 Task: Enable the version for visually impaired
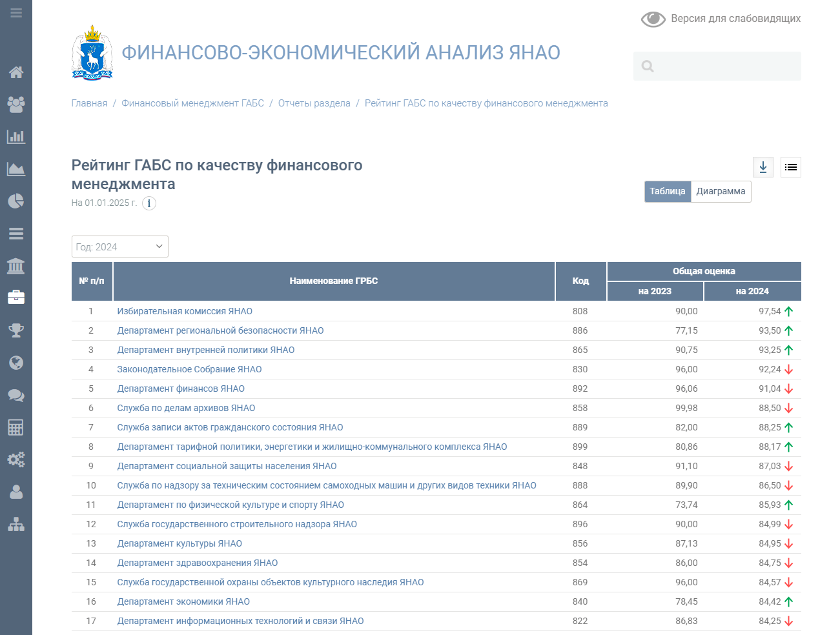pos(721,19)
